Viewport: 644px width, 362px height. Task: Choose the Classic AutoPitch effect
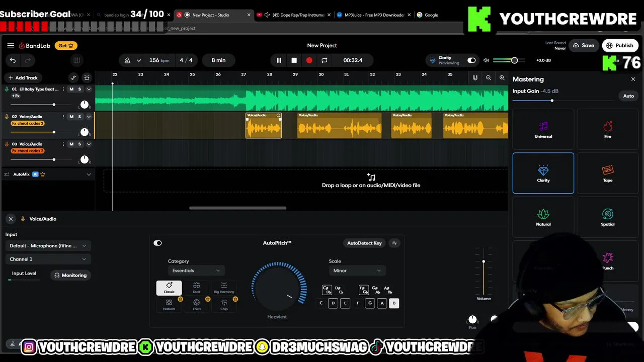(169, 288)
